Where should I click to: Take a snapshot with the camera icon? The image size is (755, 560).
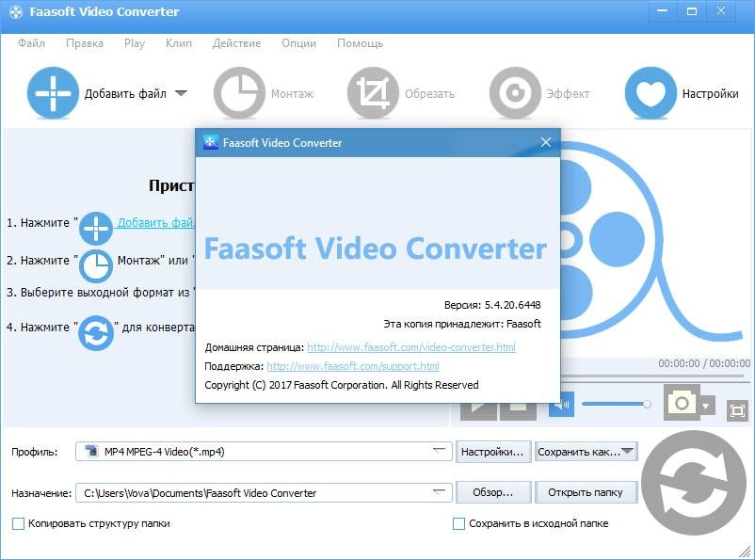682,403
